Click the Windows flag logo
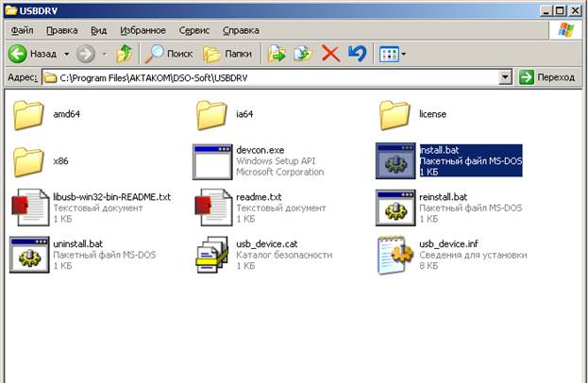The image size is (588, 383). coord(566,30)
